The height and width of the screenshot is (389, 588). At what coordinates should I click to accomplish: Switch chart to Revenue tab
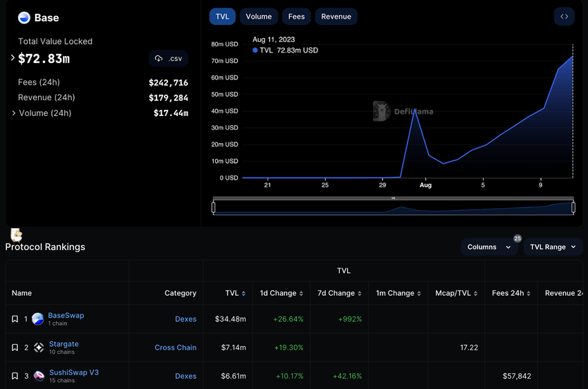(336, 17)
